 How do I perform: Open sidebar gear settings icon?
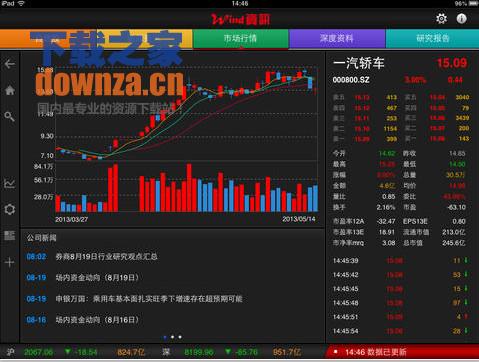pos(10,209)
